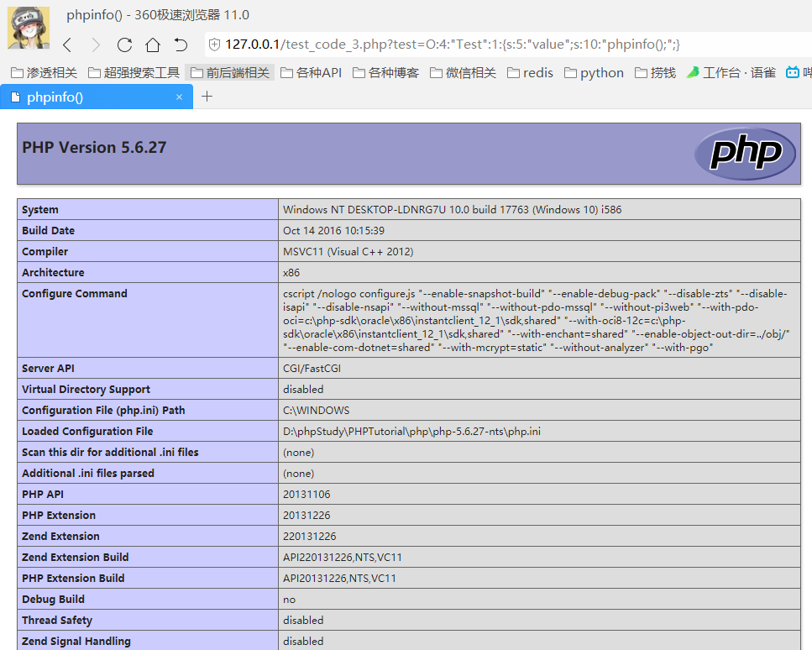This screenshot has height=650, width=812.
Task: Close the phpinfo() tab
Action: click(x=179, y=97)
